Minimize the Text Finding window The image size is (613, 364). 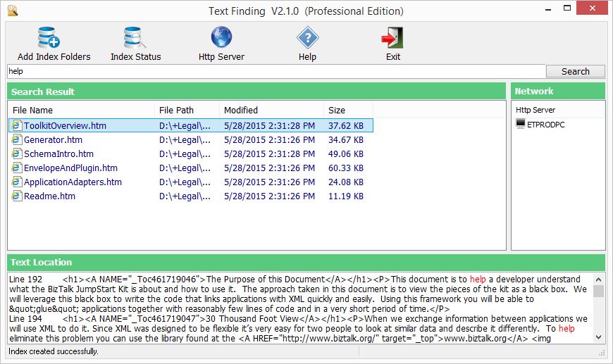click(x=548, y=8)
